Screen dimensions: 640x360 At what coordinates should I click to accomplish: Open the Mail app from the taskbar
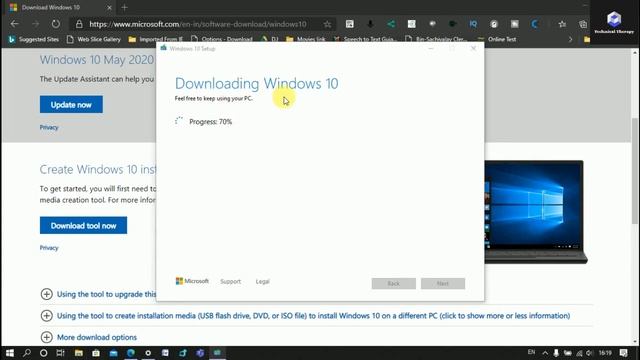pos(113,353)
